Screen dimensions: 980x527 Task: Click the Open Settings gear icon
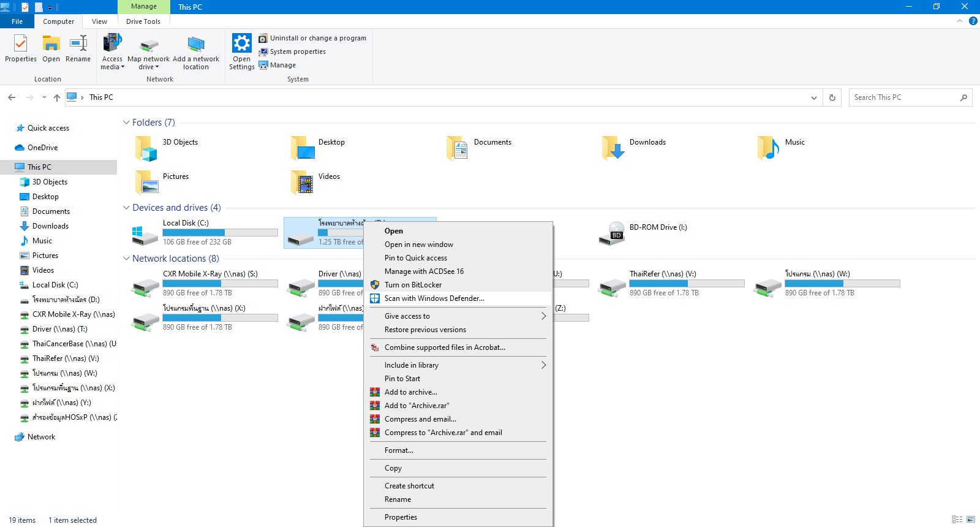241,44
